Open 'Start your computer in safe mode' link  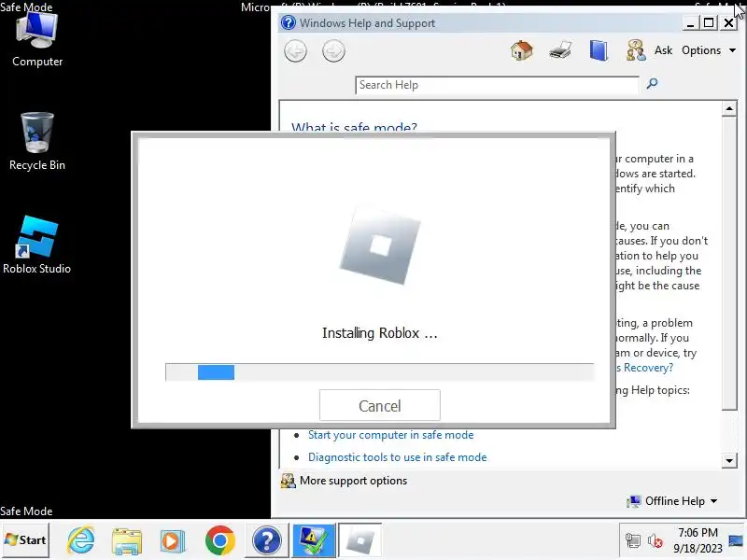click(x=390, y=435)
